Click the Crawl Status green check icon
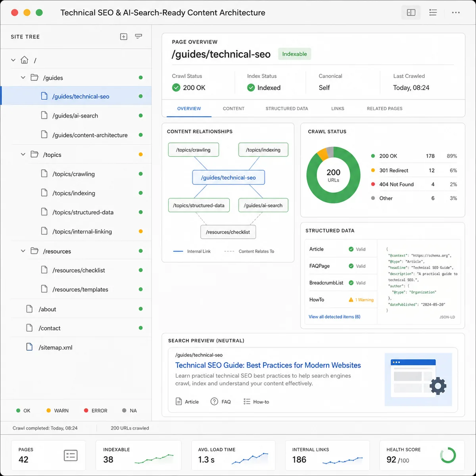Viewport: 476px width, 476px height. (176, 88)
